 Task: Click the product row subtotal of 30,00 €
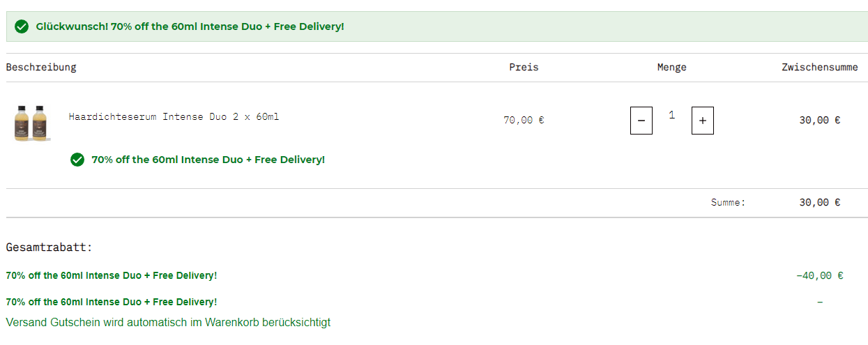point(819,120)
